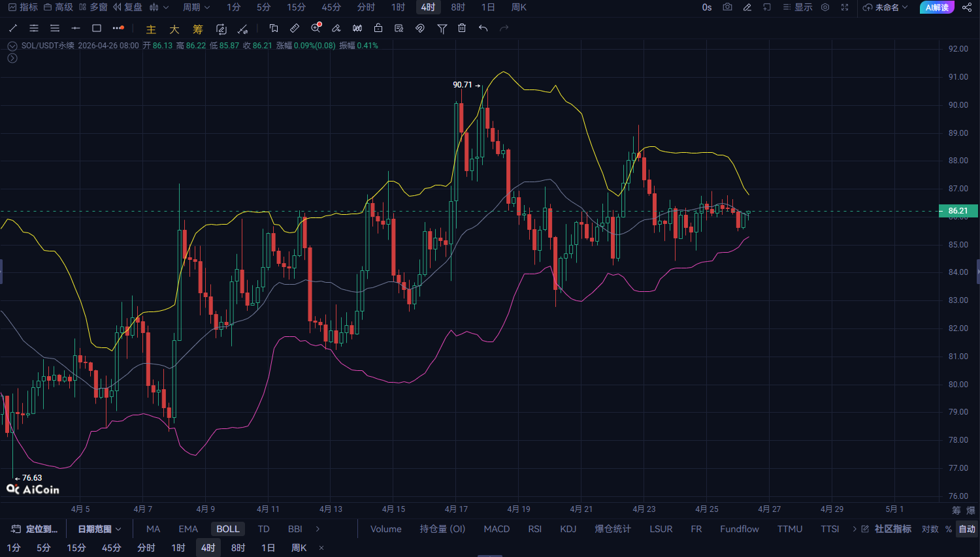Delete drawings with the trash icon
The height and width of the screenshot is (557, 980).
click(462, 28)
